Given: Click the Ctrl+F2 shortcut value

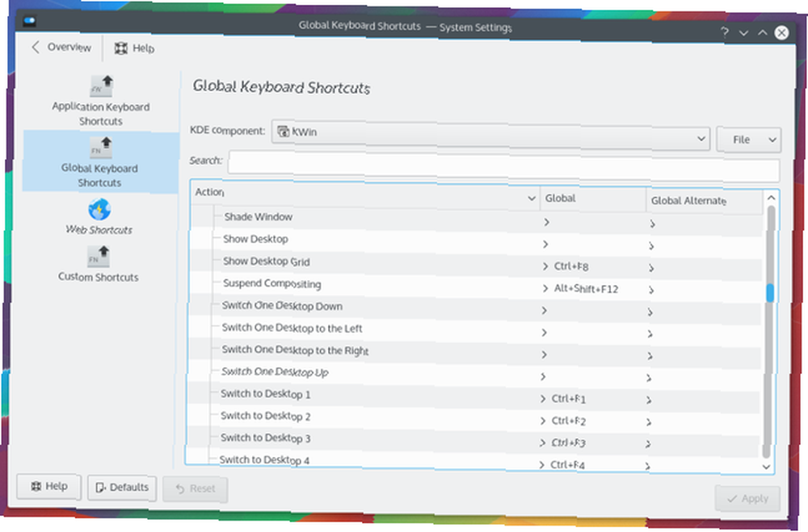Looking at the screenshot, I should click(568, 421).
